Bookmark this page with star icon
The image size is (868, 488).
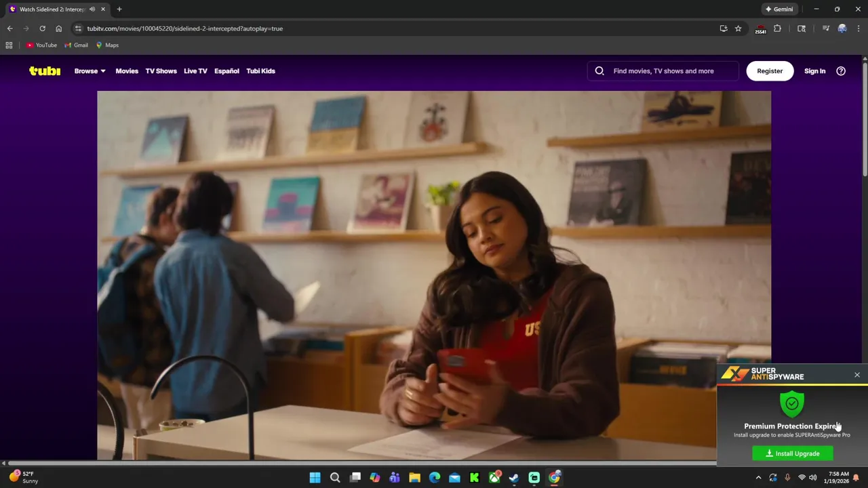(x=738, y=28)
